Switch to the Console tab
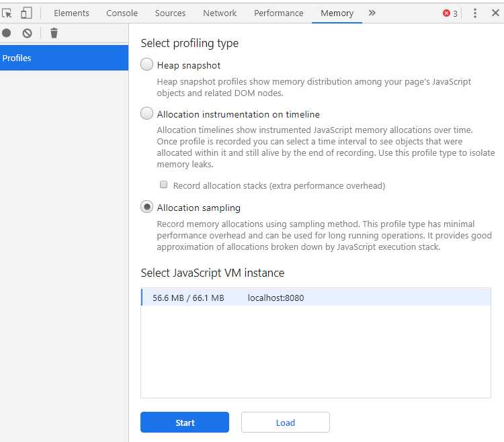 coord(122,13)
